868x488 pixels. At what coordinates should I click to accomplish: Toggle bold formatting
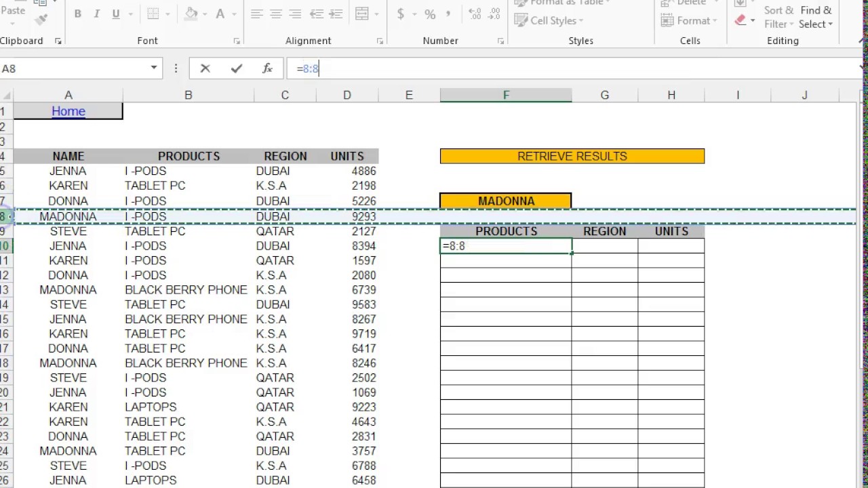(78, 14)
